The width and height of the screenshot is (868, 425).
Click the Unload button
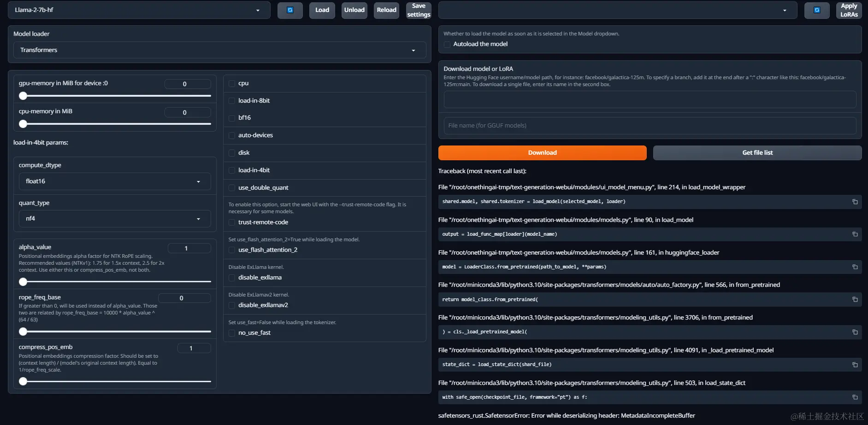354,10
